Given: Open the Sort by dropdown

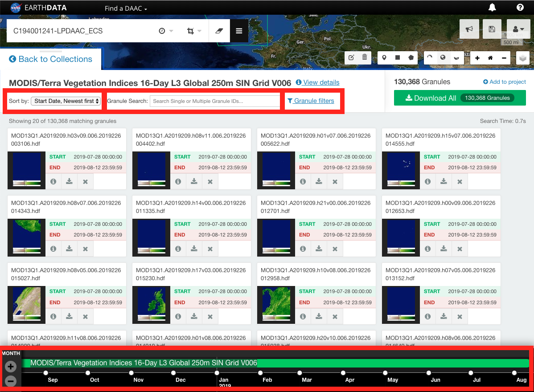Looking at the screenshot, I should point(66,101).
